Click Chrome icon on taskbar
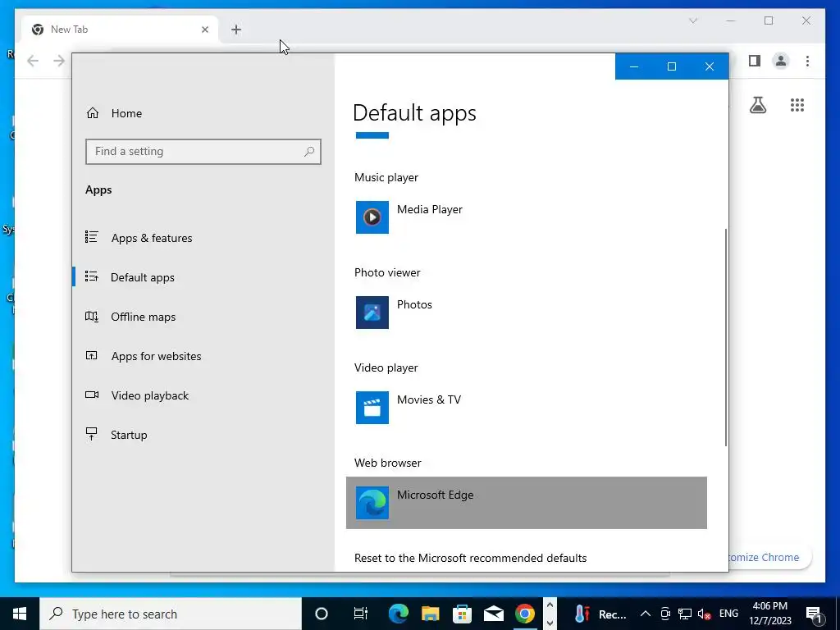840x630 pixels. point(525,614)
